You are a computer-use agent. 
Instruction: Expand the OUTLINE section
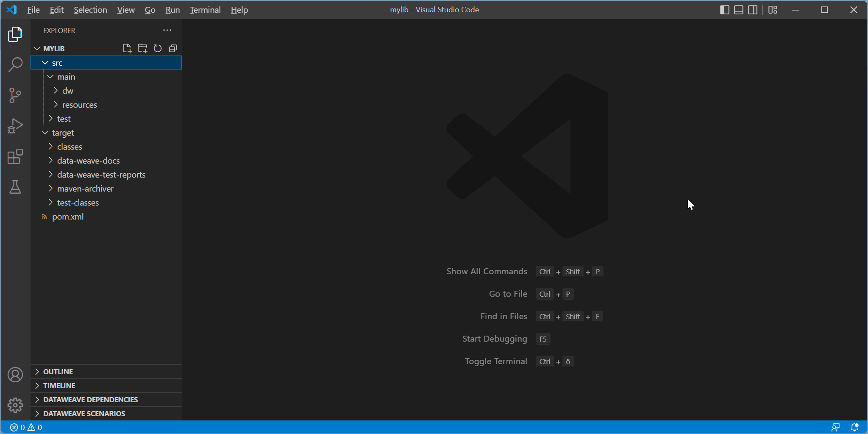(106, 372)
